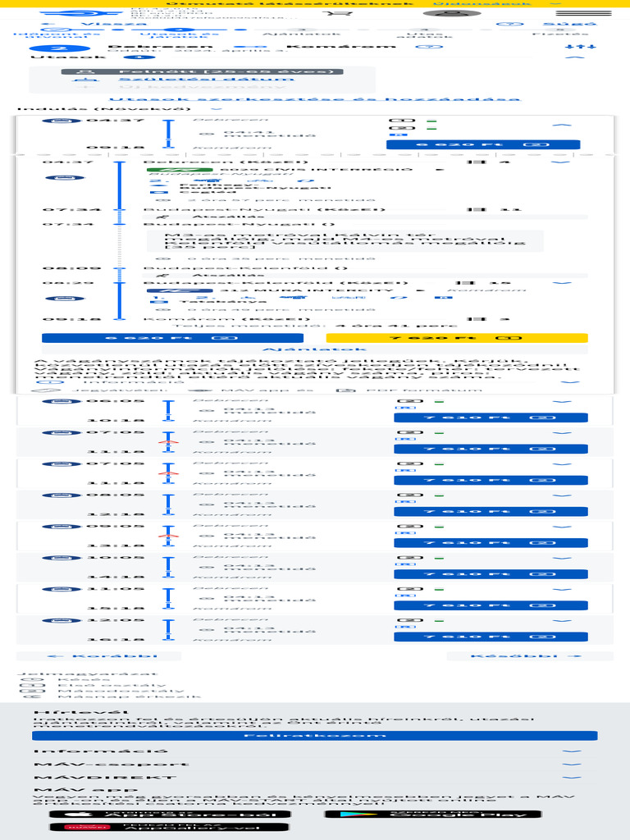The height and width of the screenshot is (840, 630).
Task: Open Utasok szerkesztése és hozzáadása link
Action: [x=314, y=99]
